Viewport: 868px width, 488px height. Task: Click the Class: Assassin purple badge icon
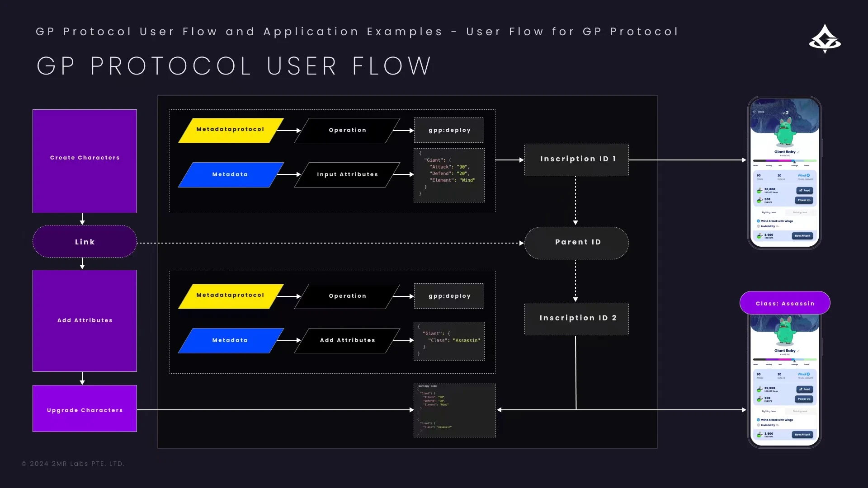tap(785, 303)
